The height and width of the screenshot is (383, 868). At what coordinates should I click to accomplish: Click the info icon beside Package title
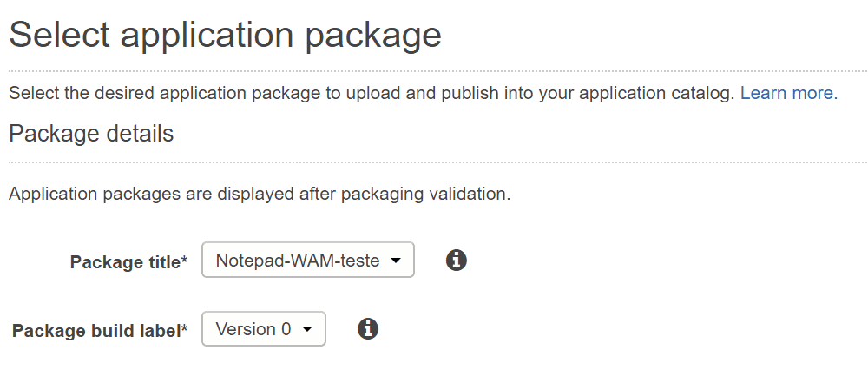(457, 260)
